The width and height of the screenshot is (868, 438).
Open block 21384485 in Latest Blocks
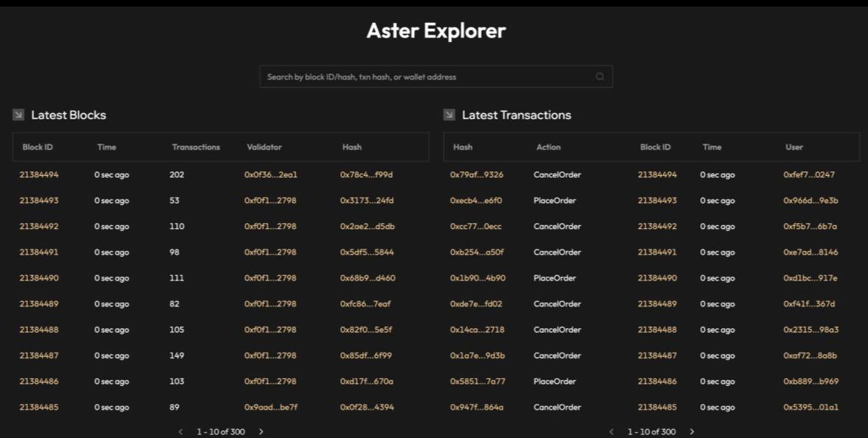pos(39,407)
